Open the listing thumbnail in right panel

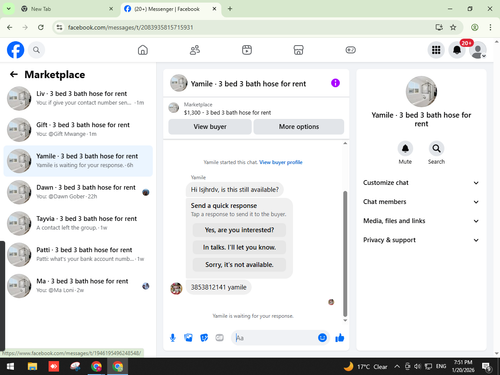pos(421,92)
